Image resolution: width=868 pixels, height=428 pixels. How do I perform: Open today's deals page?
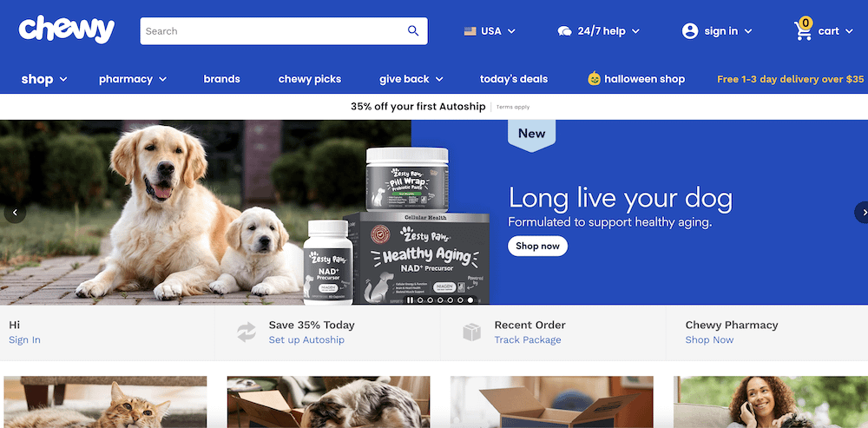(514, 79)
